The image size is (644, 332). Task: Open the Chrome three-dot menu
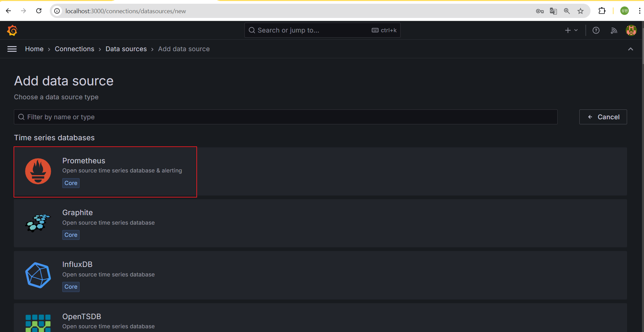[x=639, y=11]
